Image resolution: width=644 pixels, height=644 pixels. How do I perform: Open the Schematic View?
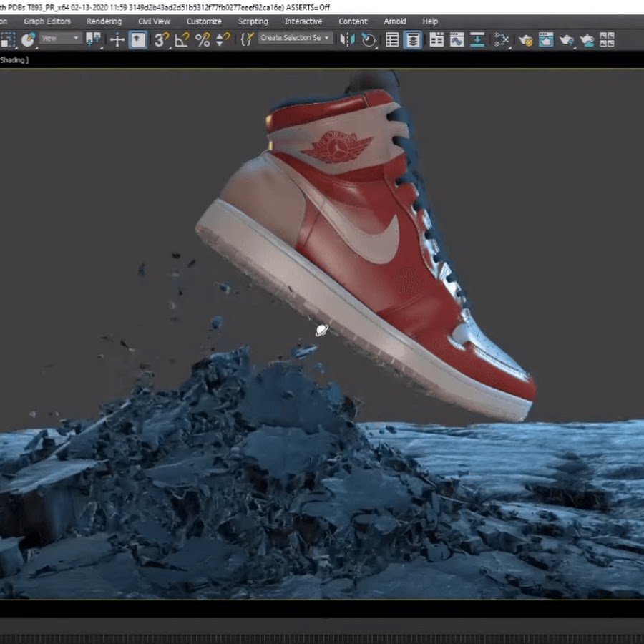tap(477, 39)
